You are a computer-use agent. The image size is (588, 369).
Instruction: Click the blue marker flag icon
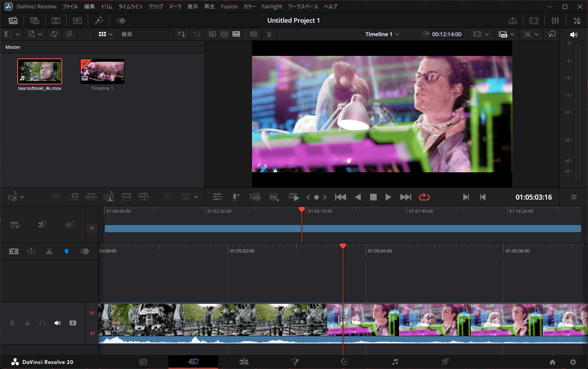click(x=66, y=251)
